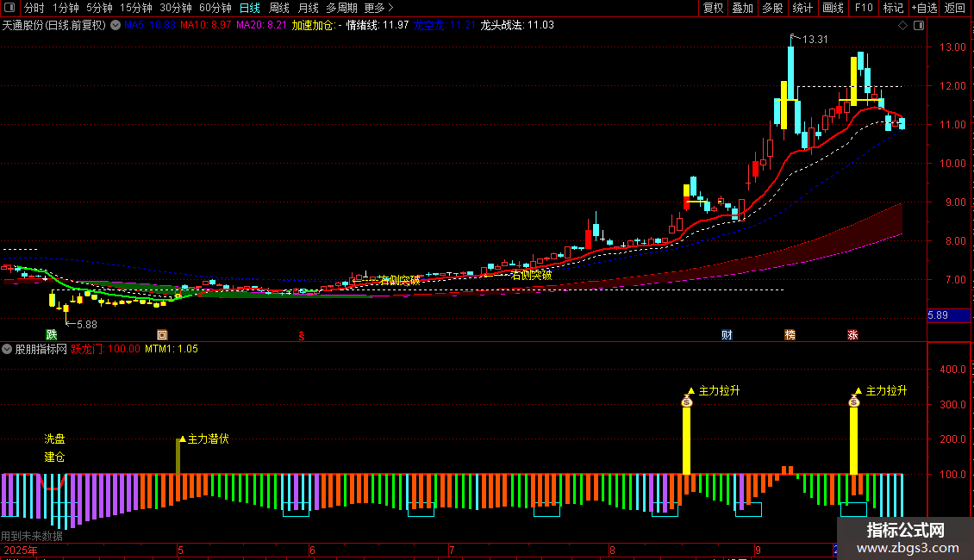This screenshot has height=560, width=974.
Task: Activate the 画线 drawing tool
Action: click(833, 8)
